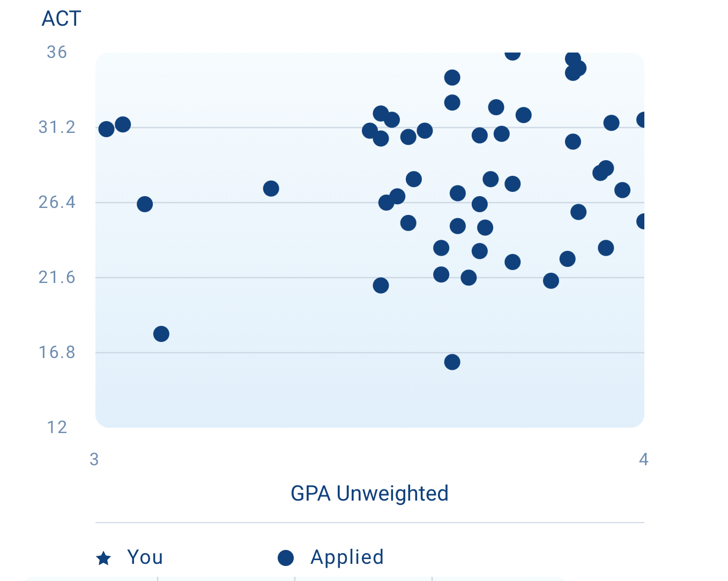Click the 3 label on the GPA axis
This screenshot has width=728, height=581.
94,459
